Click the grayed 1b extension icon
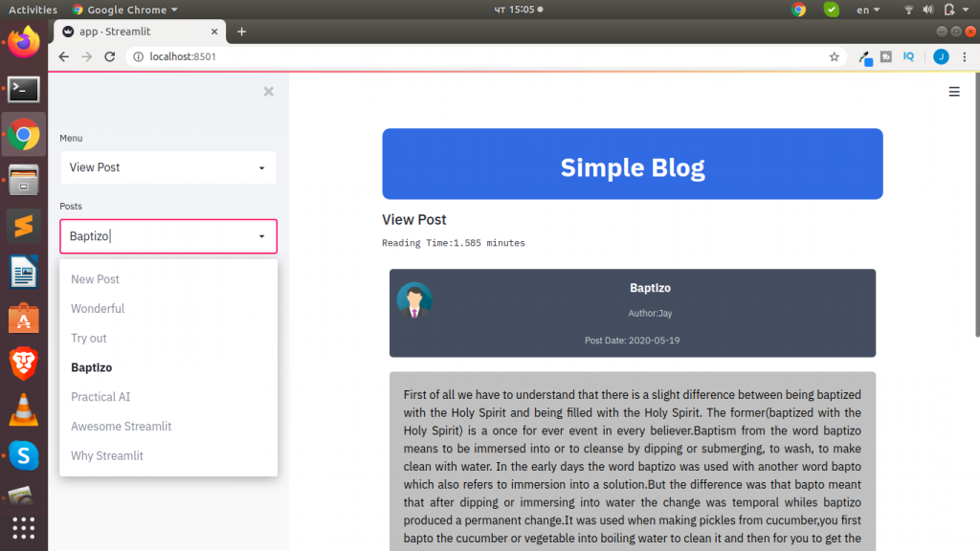The width and height of the screenshot is (980, 551). point(886,56)
